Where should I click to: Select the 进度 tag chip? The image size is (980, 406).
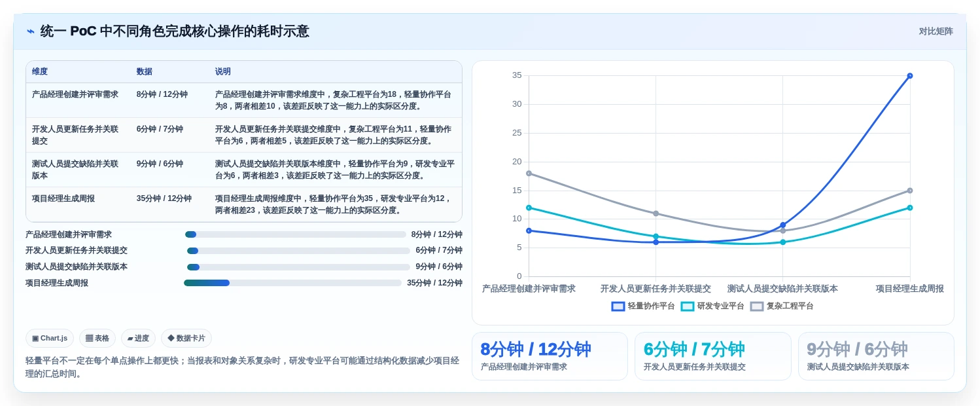(138, 338)
